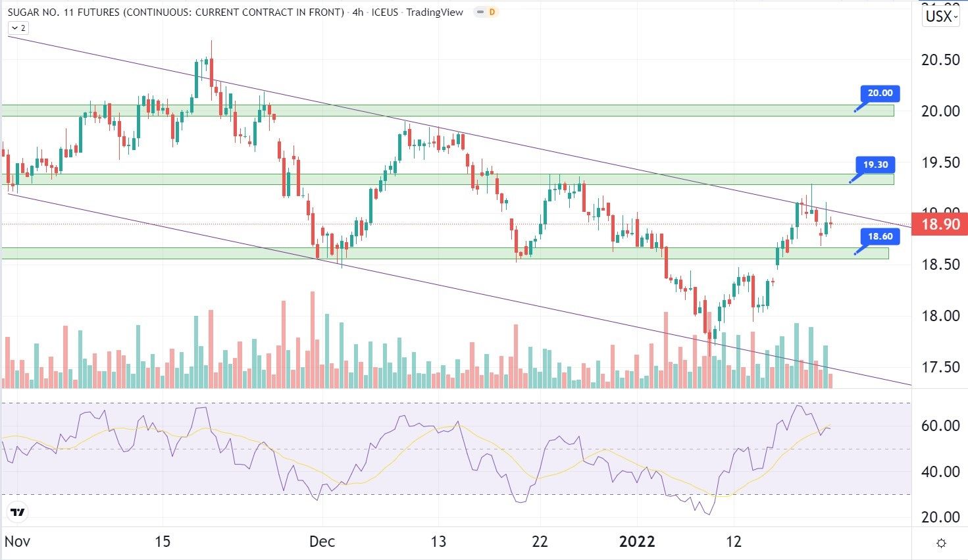Click the orange D delayed-data badge
The width and height of the screenshot is (968, 560).
[x=490, y=12]
